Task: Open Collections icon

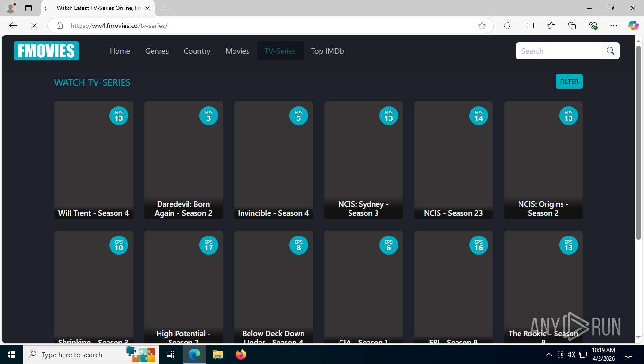Action: click(x=572, y=26)
